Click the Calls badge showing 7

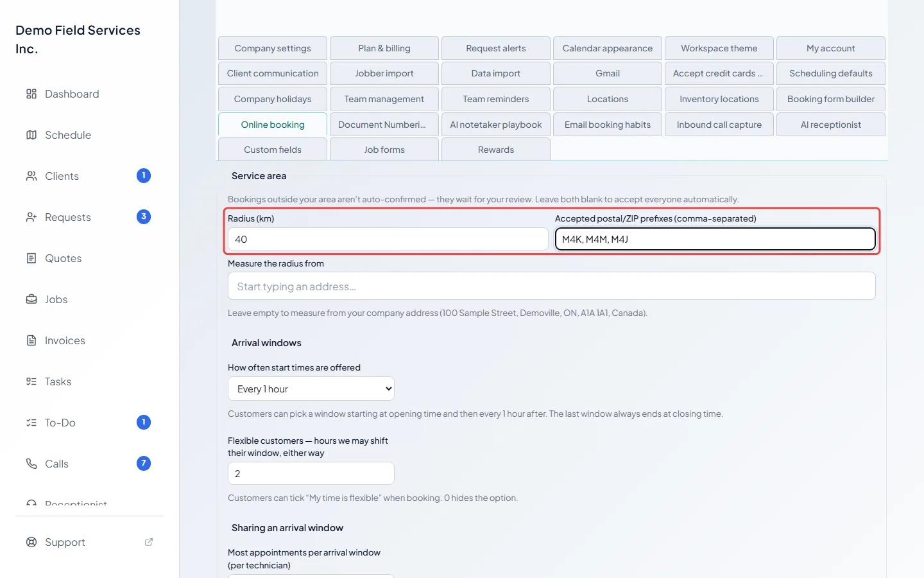coord(144,463)
